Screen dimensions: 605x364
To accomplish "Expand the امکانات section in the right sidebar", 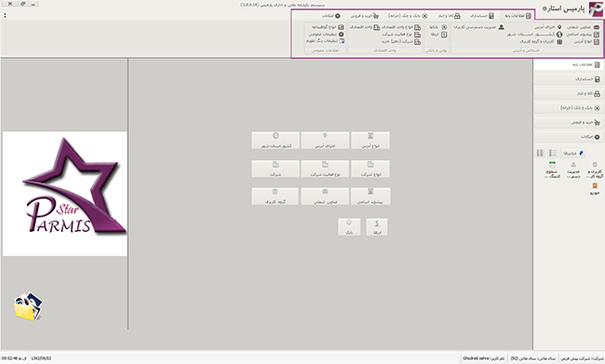I will point(569,137).
